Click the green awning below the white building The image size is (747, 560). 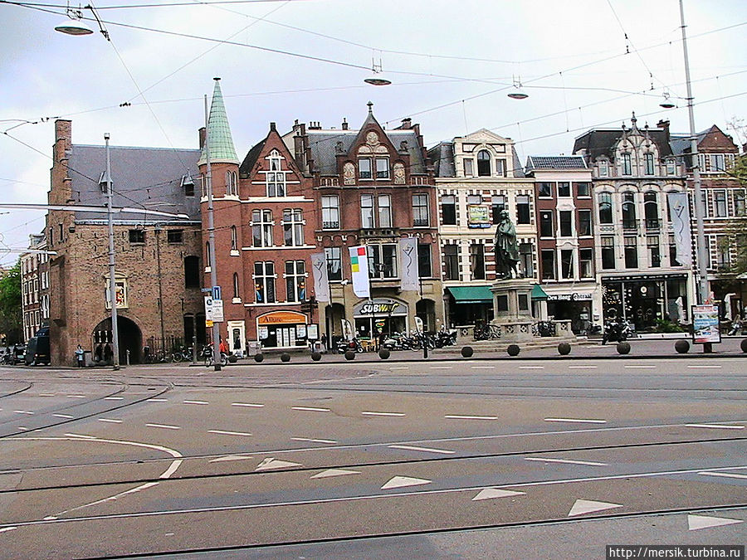point(471,294)
